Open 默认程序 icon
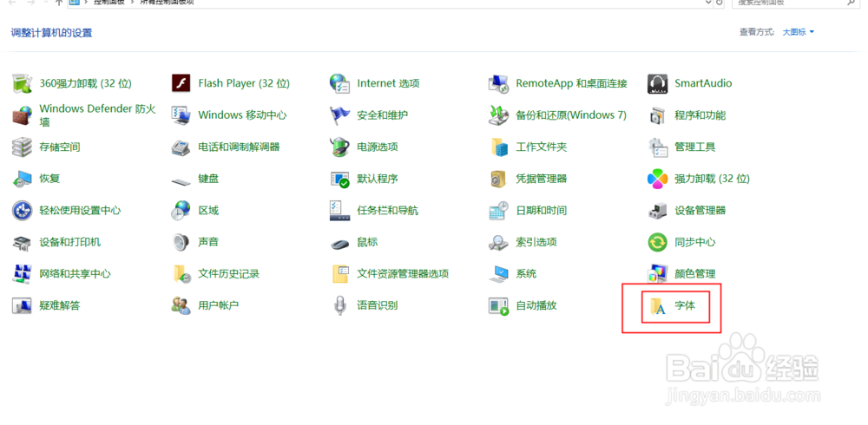 coord(339,179)
